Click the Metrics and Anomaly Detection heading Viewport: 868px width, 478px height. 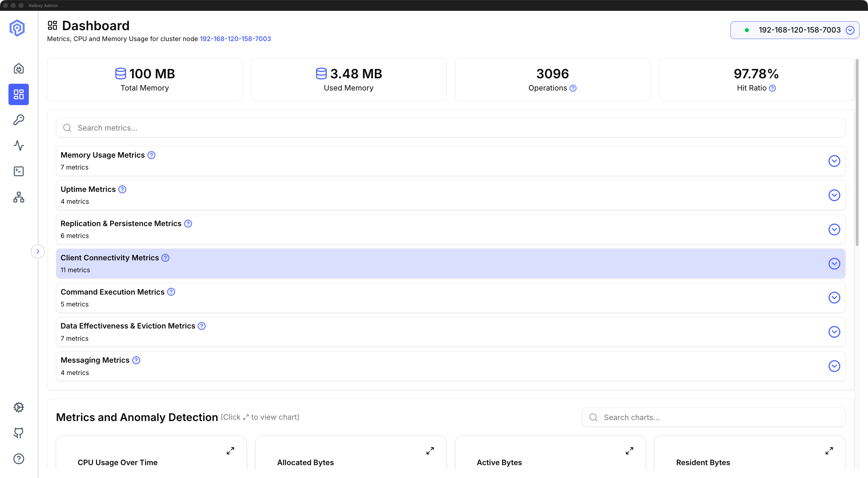tap(137, 417)
